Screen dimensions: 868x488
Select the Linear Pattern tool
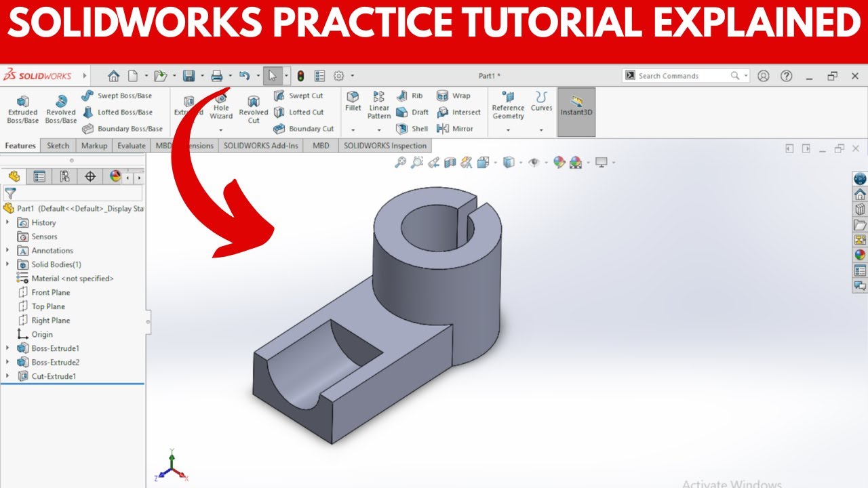[x=379, y=105]
